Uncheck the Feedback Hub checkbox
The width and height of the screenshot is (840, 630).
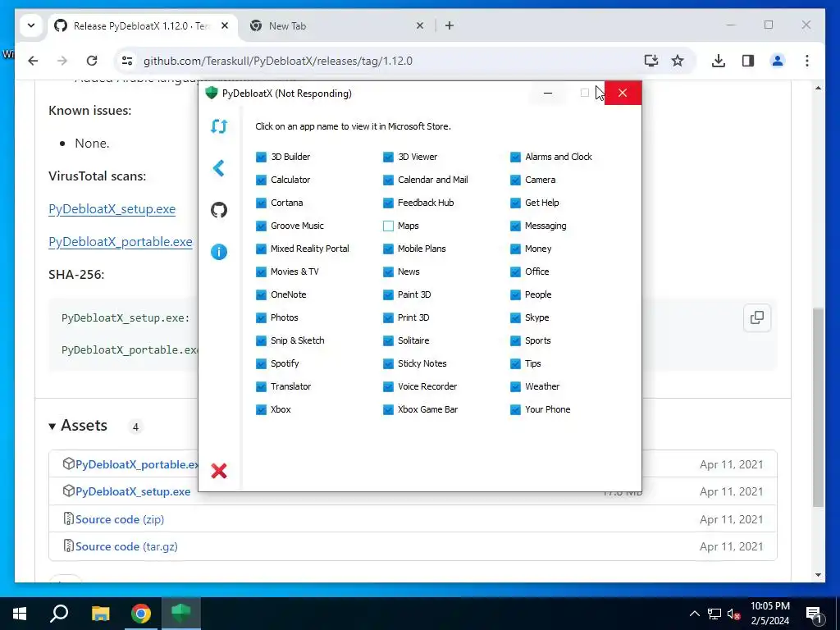tap(388, 203)
